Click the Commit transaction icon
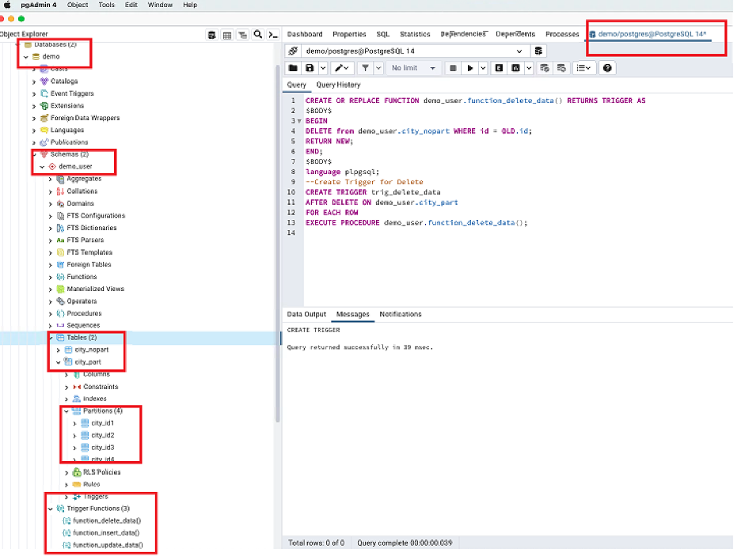 pos(545,68)
